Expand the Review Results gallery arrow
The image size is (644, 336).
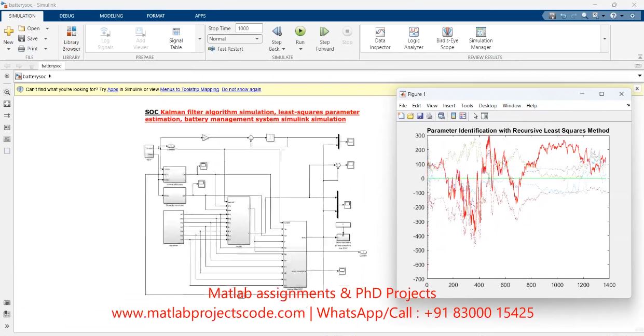click(x=605, y=39)
